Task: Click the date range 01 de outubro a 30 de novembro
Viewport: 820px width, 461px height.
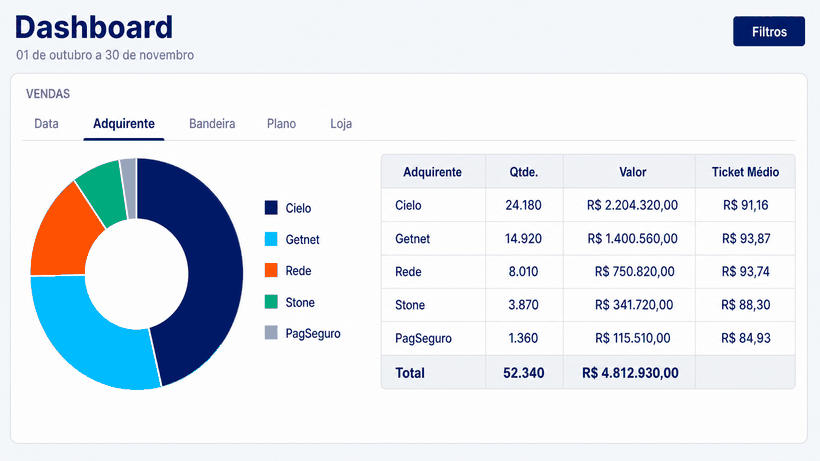Action: [x=105, y=55]
